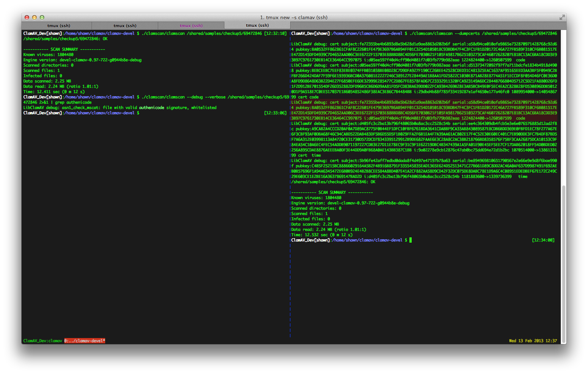Click the left pane 'Engine version' line
Image resolution: width=588 pixels, height=374 pixels.
pos(82,60)
